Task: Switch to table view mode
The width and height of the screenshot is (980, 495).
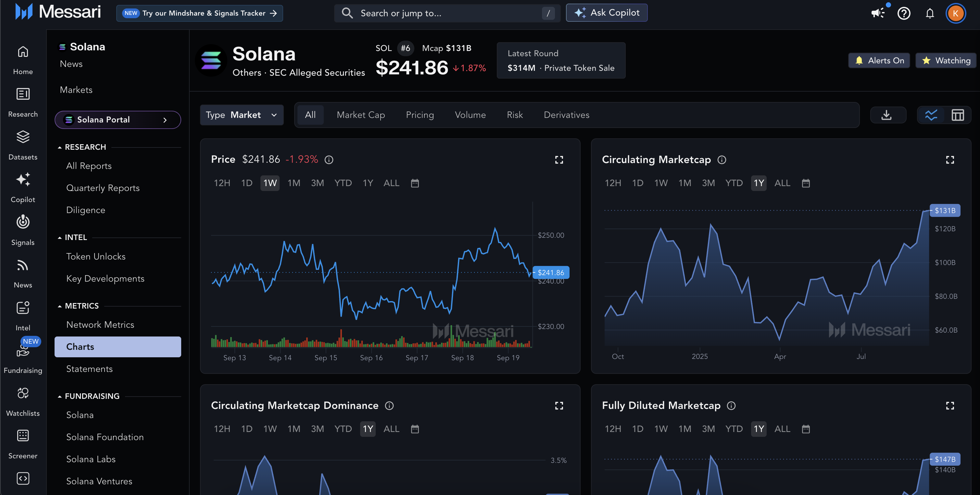Action: click(x=958, y=115)
